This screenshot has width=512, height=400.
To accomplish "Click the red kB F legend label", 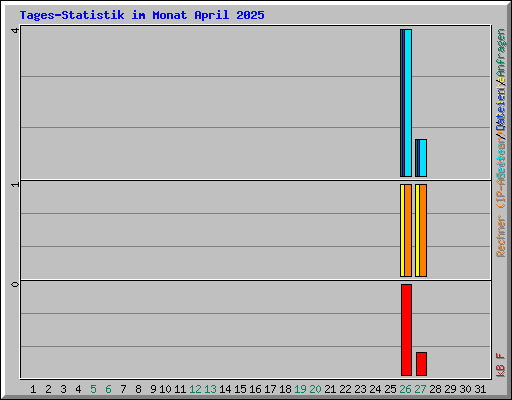I will coord(501,365).
